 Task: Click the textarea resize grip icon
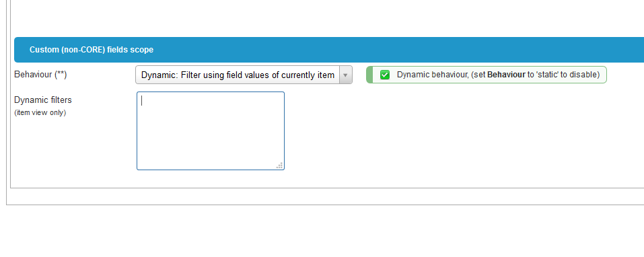coord(279,165)
